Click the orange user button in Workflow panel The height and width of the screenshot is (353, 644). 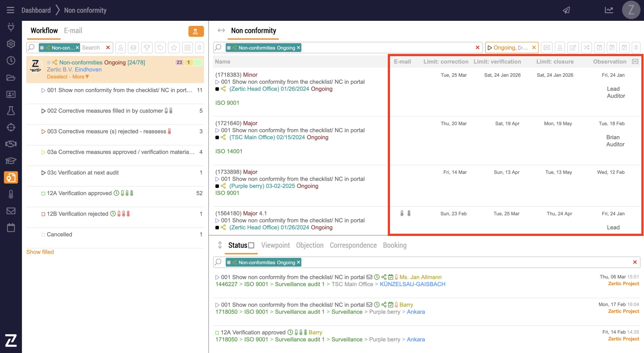[196, 31]
